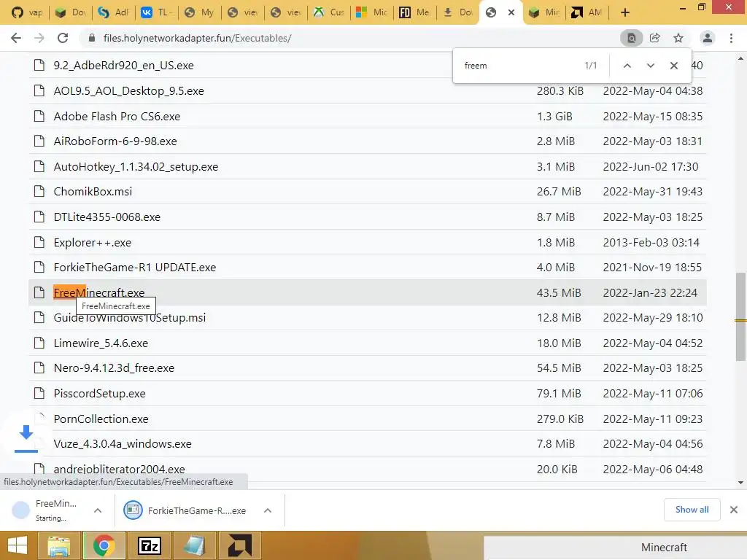The image size is (747, 560).
Task: Go to previous find result arrow
Action: coord(627,66)
